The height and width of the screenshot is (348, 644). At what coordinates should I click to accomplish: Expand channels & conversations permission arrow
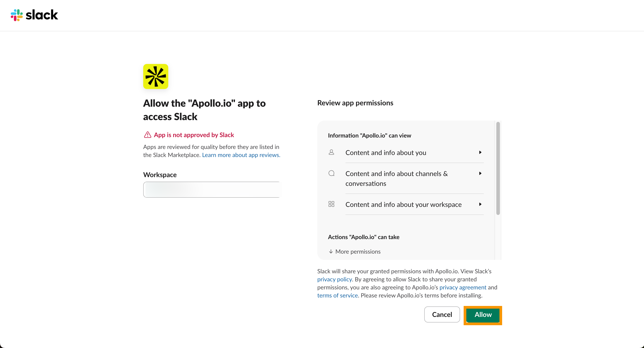[x=480, y=173]
